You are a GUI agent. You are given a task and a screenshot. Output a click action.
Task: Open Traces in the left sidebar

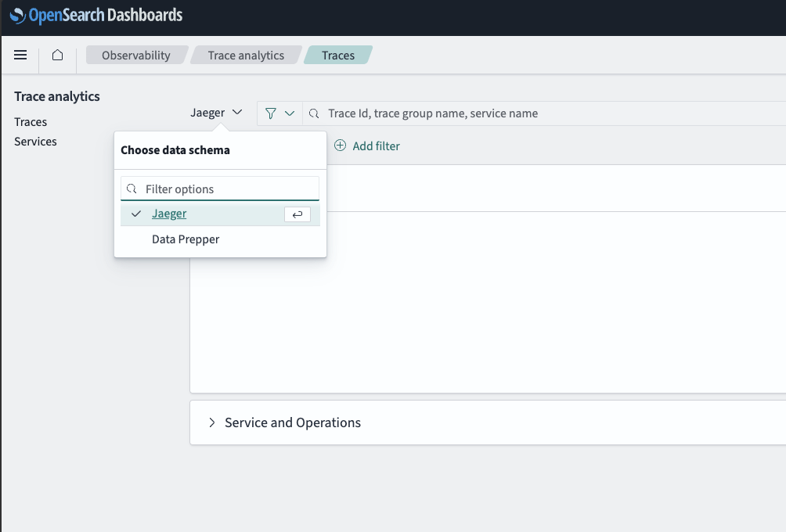(31, 122)
